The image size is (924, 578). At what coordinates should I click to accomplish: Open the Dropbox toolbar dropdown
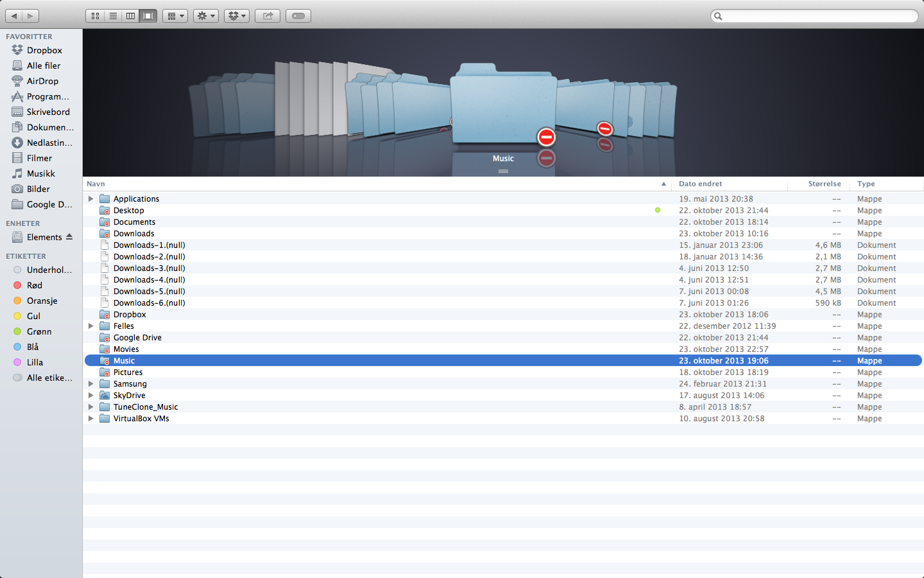click(x=237, y=16)
